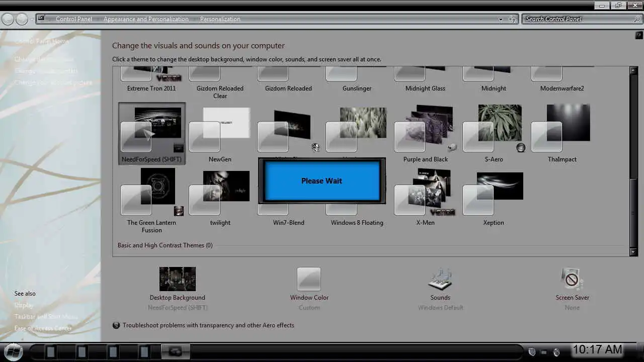Open Change mouse pointers link
Screen dimensions: 644x362
[x=46, y=71]
